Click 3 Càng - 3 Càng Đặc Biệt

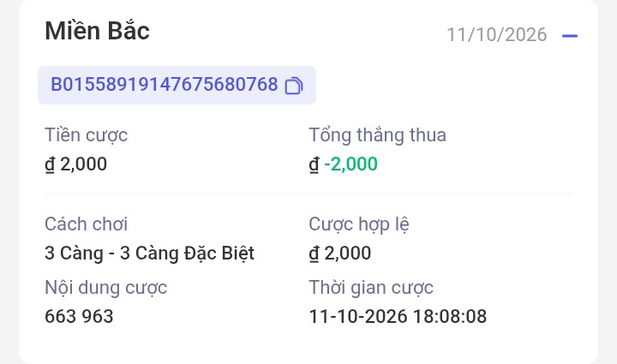tap(149, 254)
